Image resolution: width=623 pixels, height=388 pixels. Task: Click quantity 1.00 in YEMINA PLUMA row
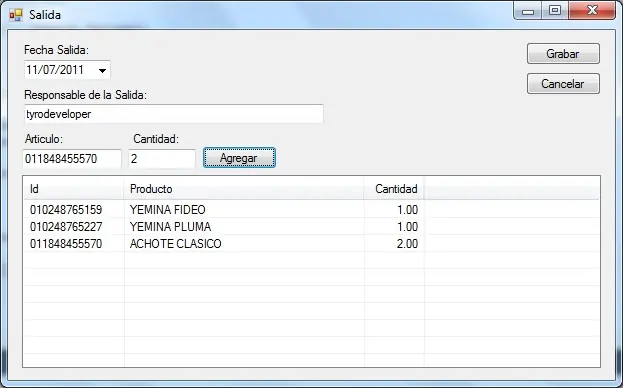tap(408, 227)
